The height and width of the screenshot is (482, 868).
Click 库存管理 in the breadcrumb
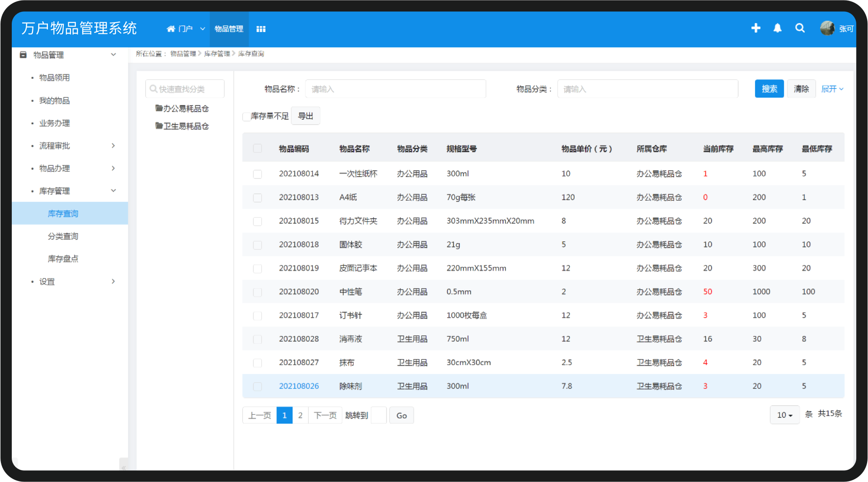(x=217, y=54)
